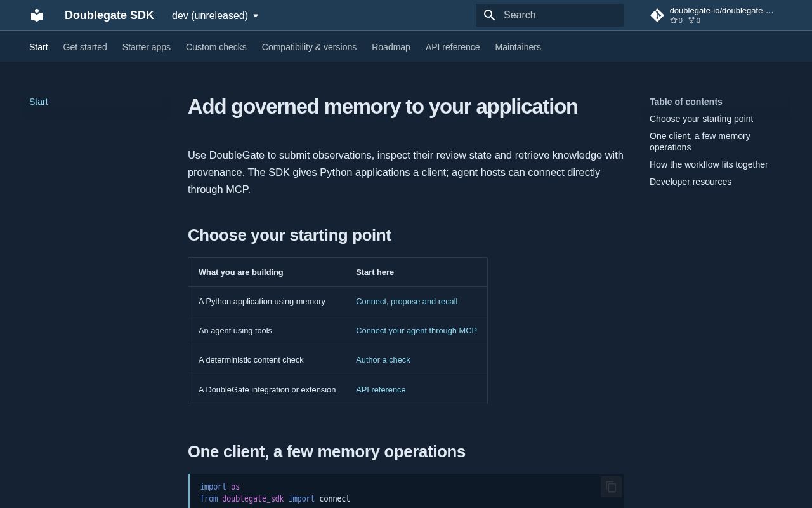Open API reference link in the table
Screen dimensions: 812x508
(381, 390)
